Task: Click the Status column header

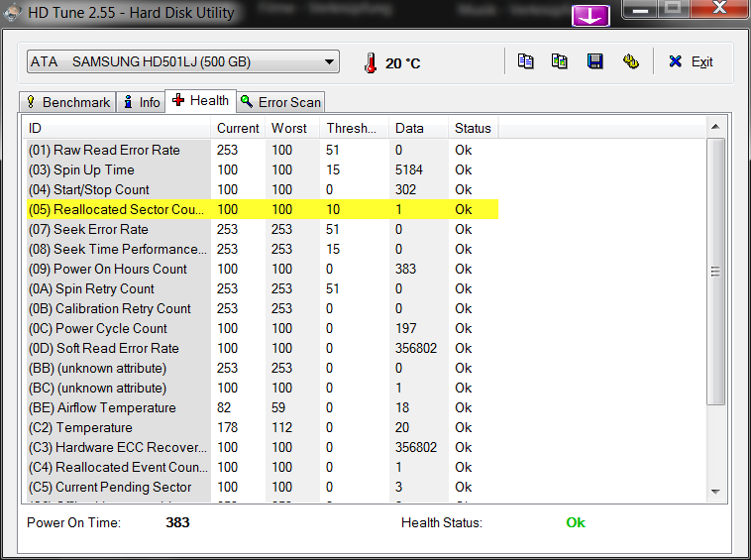Action: point(474,129)
